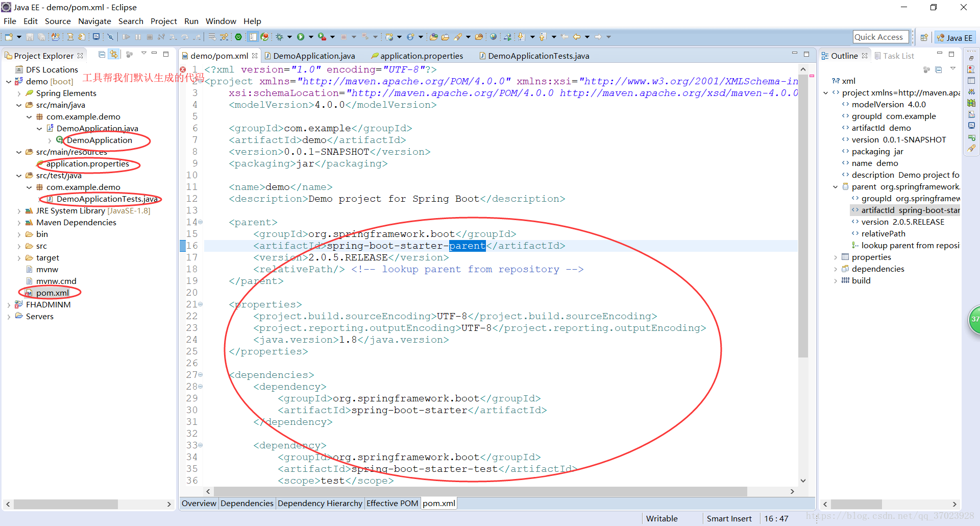Select version 2.0.5.RELEASE in Outline
This screenshot has height=526, width=980.
(903, 222)
